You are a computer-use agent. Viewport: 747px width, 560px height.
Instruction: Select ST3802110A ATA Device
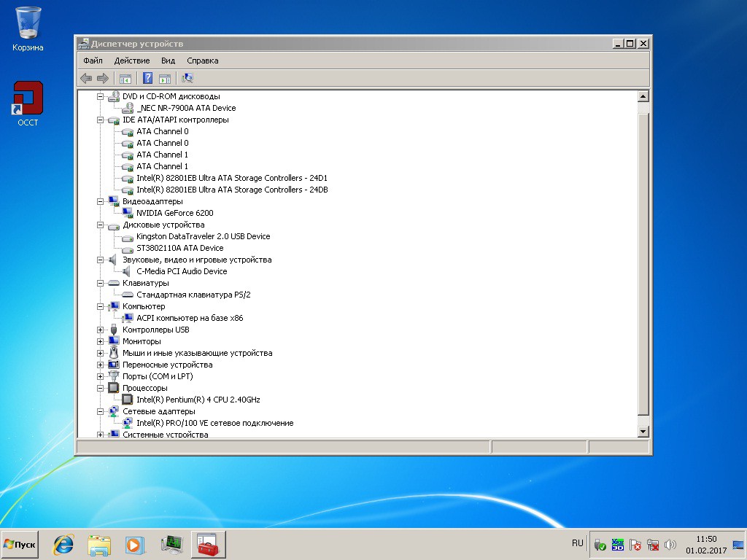[179, 248]
